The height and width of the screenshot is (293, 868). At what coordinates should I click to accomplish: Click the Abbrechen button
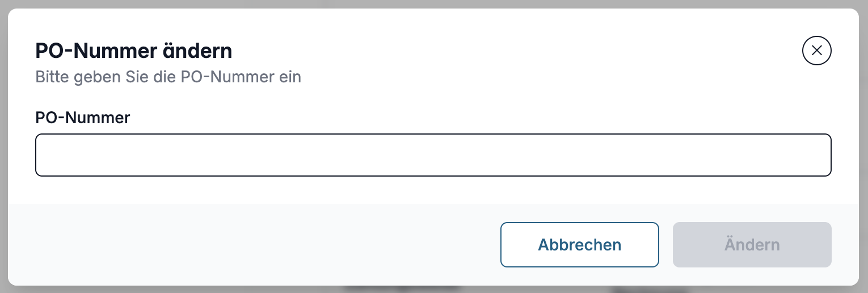click(580, 245)
